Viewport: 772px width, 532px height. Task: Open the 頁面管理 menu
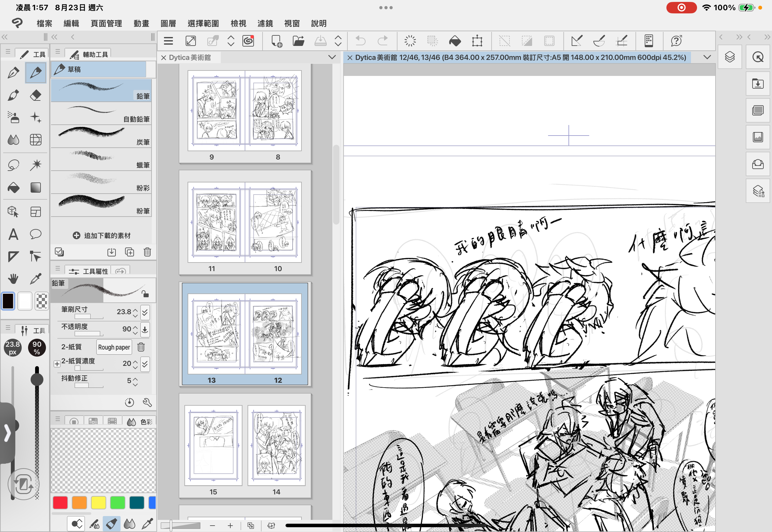tap(106, 23)
